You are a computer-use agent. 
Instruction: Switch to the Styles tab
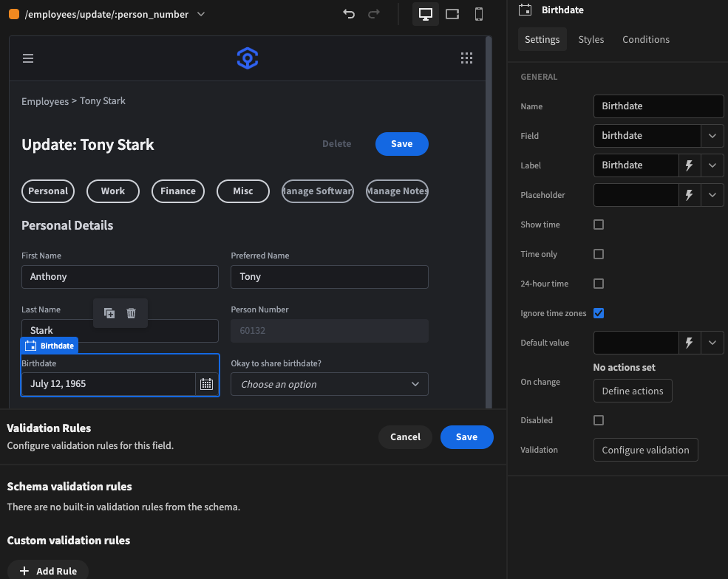591,39
